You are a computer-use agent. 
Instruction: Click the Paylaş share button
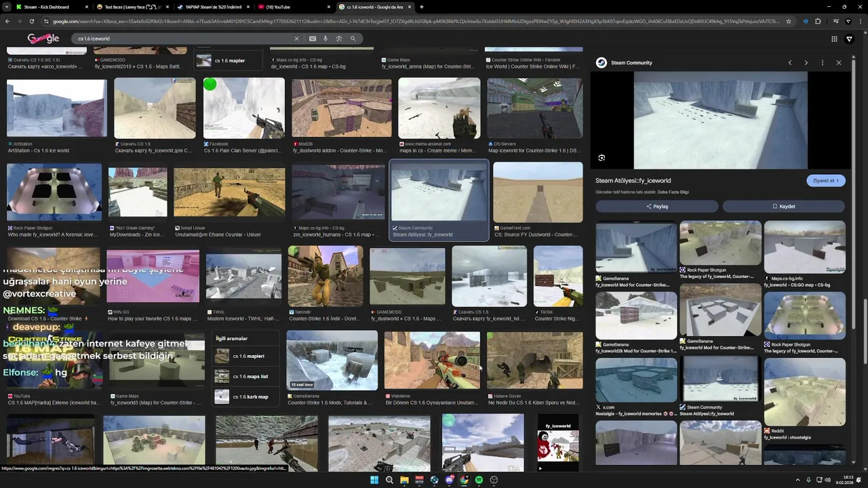pos(656,206)
